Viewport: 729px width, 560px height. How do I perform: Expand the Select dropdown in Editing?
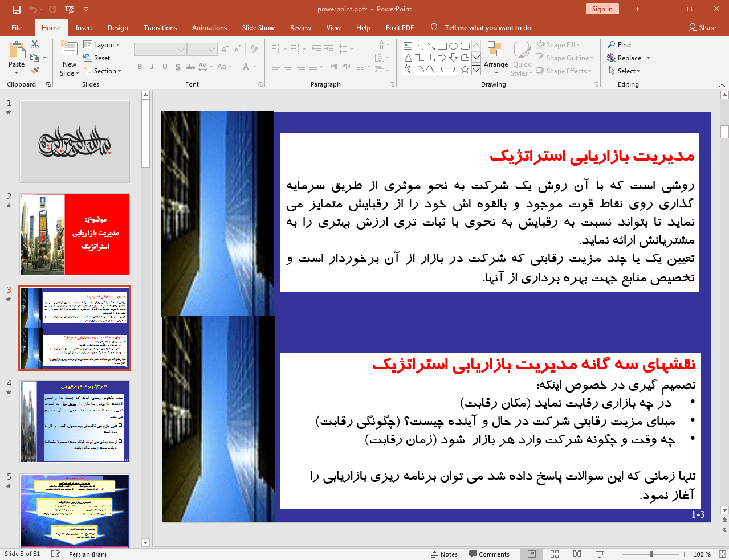coord(625,71)
